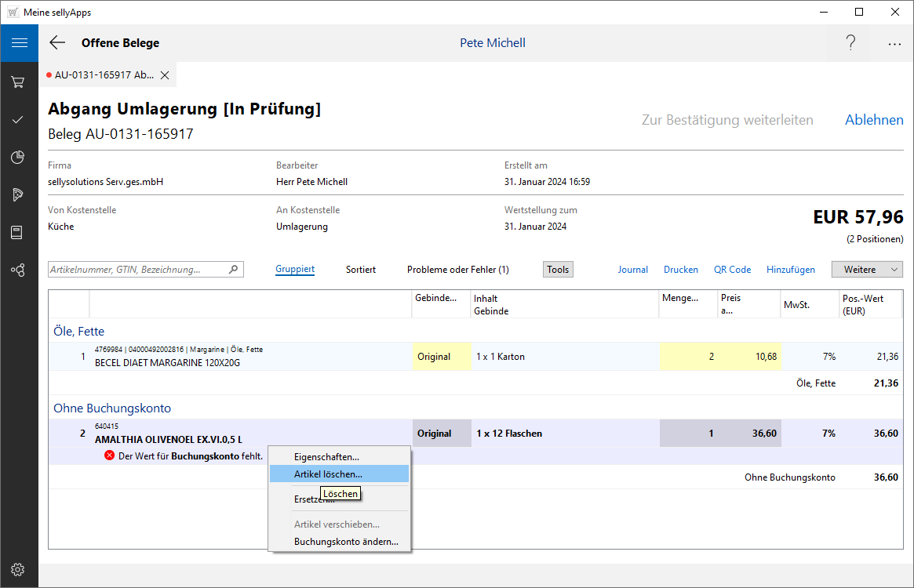Close the AU-0131-165917 document tab
Viewport: 914px width, 588px height.
pyautogui.click(x=165, y=75)
